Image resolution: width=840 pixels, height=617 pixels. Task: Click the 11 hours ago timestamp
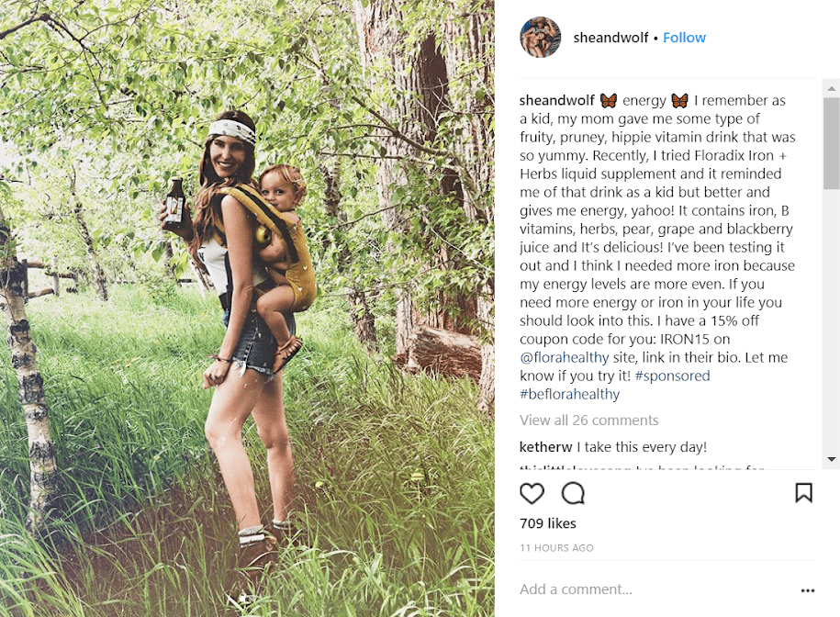556,548
